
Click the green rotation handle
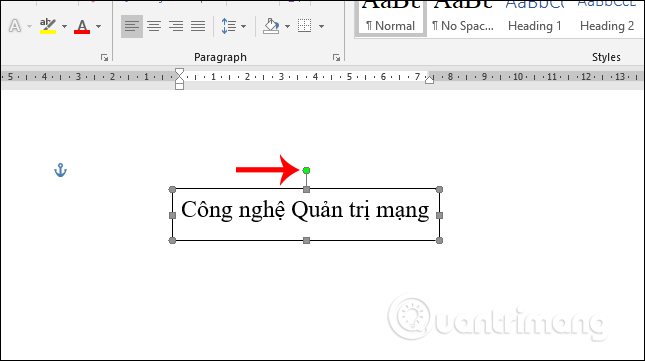click(306, 170)
